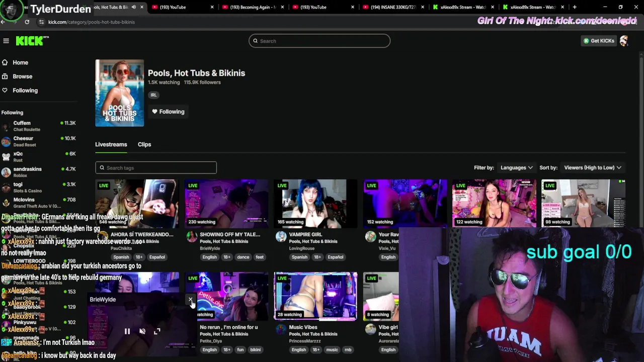This screenshot has height=362, width=644.
Task: Open the stream thumbnail with 230 watching
Action: pos(226,203)
